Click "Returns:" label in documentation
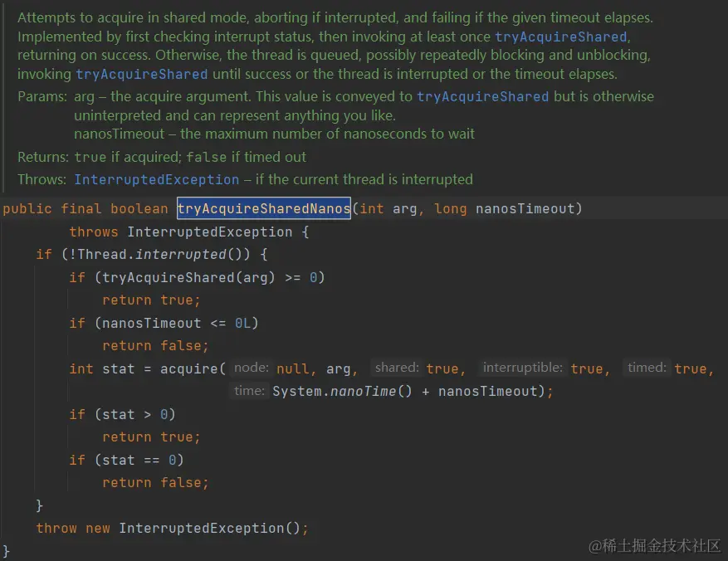 43,157
